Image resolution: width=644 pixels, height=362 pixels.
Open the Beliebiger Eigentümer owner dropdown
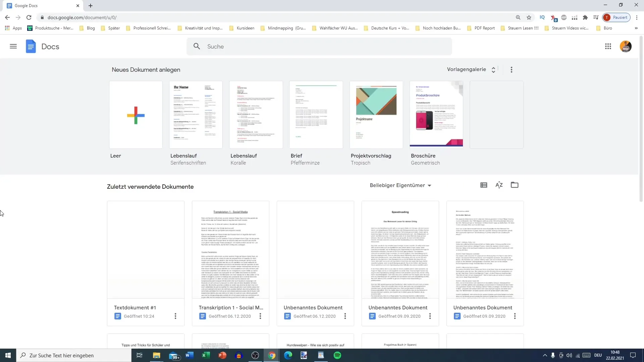click(400, 185)
